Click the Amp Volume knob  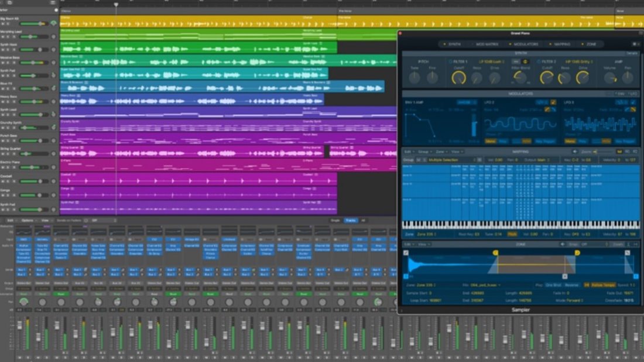609,77
